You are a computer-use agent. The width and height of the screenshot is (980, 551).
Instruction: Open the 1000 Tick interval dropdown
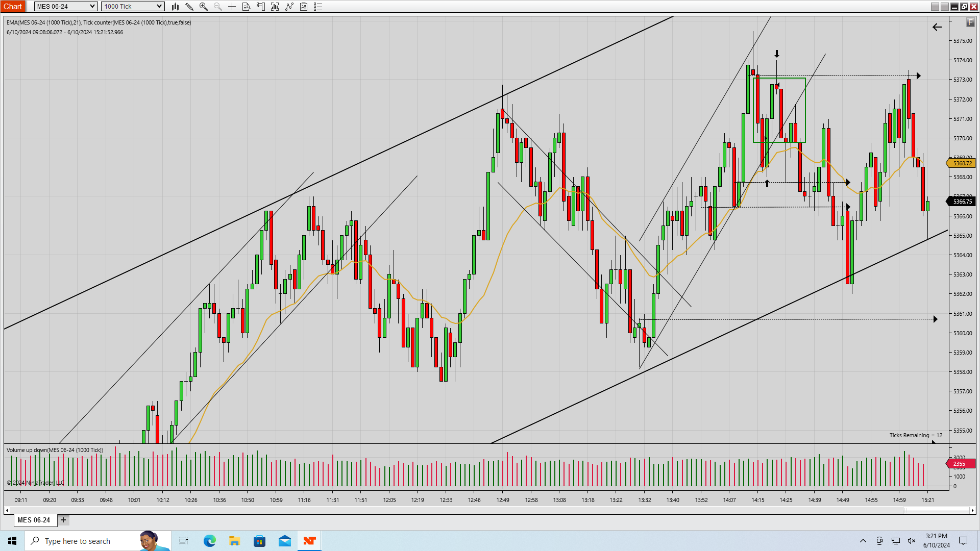(133, 7)
